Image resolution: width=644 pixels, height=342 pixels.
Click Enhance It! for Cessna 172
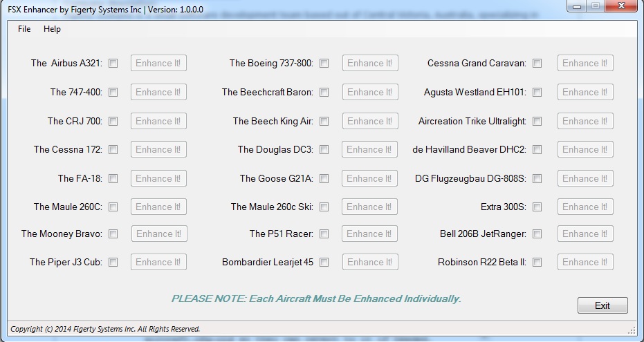pyautogui.click(x=158, y=150)
